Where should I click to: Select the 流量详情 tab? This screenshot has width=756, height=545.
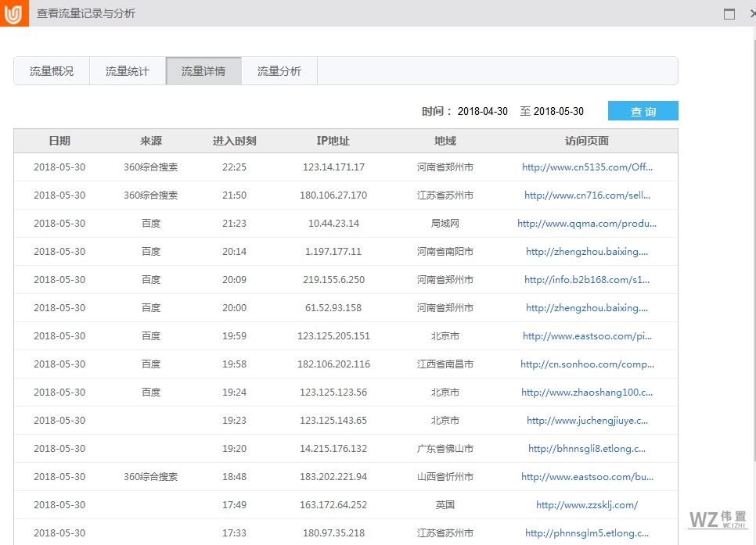point(203,70)
